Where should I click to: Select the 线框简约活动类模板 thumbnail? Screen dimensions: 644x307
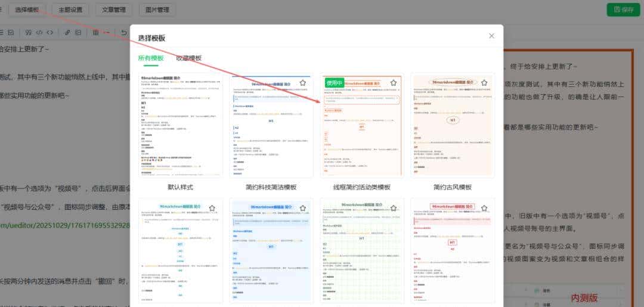[362, 125]
